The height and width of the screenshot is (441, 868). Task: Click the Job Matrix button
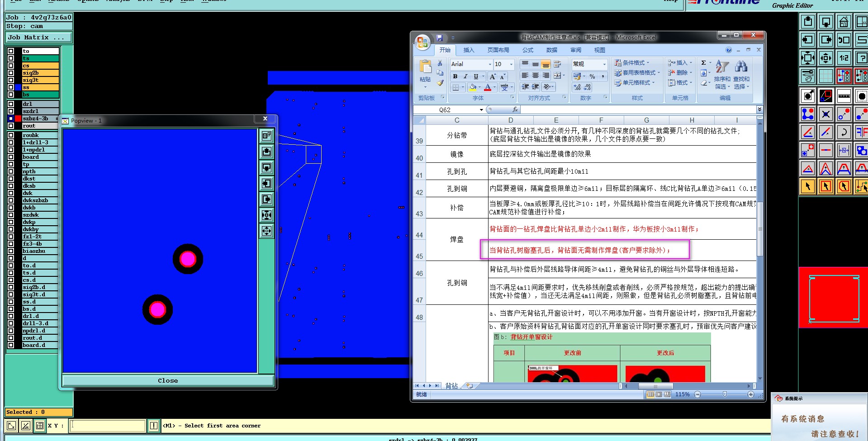click(39, 38)
